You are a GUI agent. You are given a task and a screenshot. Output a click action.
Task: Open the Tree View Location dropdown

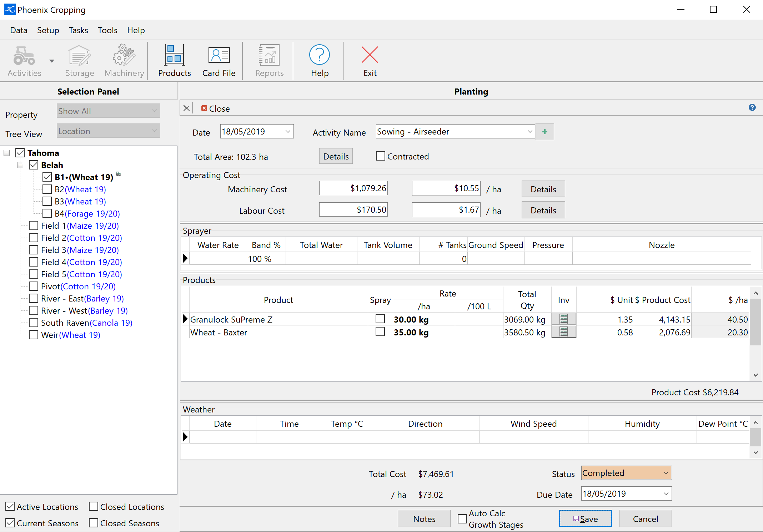tap(109, 131)
